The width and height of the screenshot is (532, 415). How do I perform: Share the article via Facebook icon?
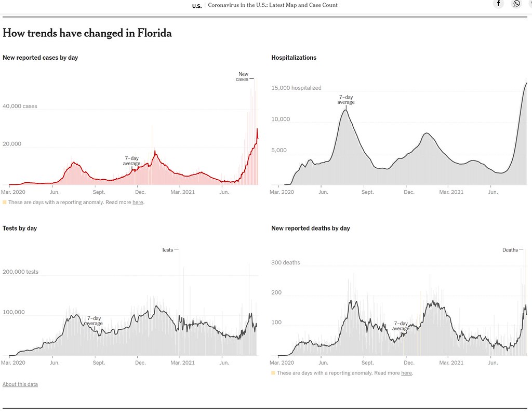coord(498,4)
